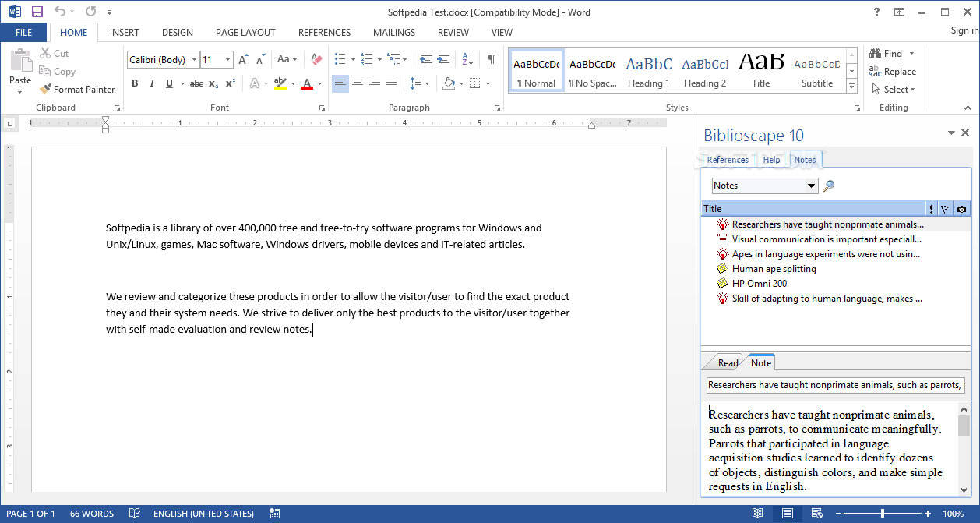
Task: Click the camera column header in notes list
Action: point(961,209)
